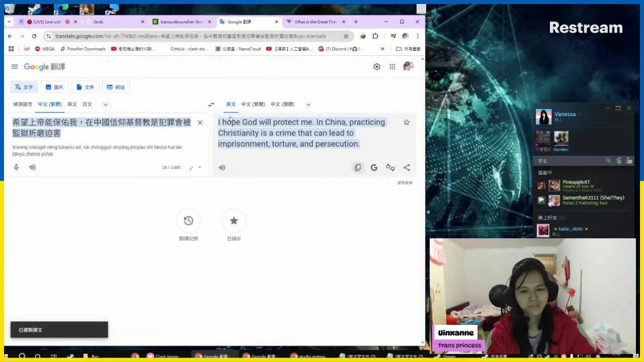Open a new Chrome tab
Viewport: 644px width, 362px height.
pos(356,22)
